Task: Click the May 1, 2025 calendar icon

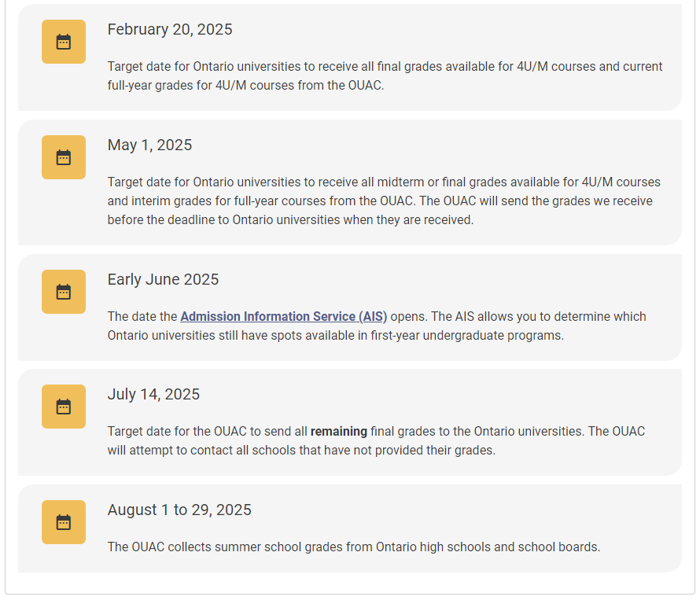Action: [x=63, y=157]
